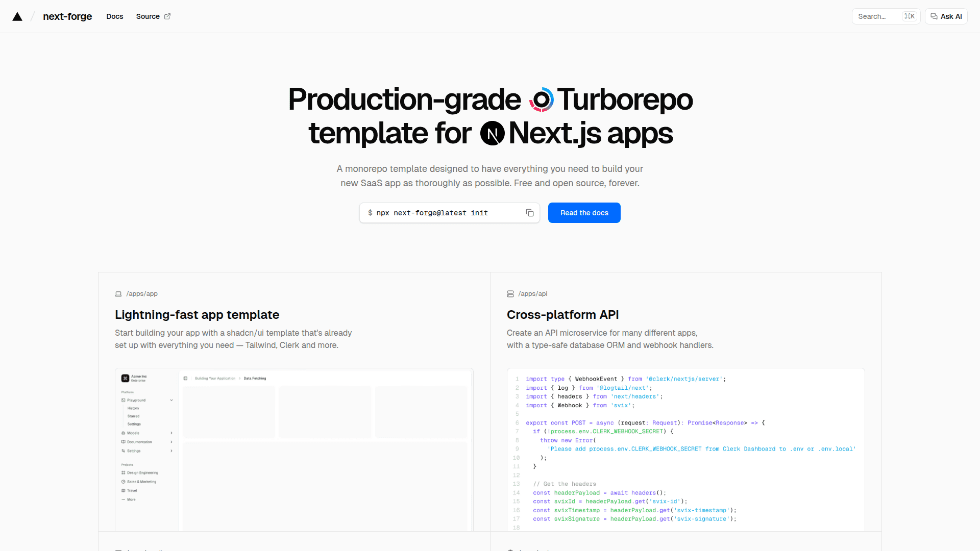Click the 'next/headers' import on line 3
980x551 pixels.
pos(635,397)
